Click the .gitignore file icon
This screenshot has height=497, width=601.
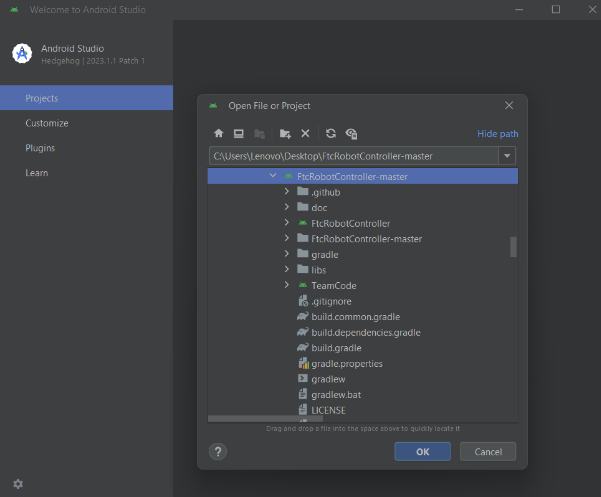coord(303,301)
